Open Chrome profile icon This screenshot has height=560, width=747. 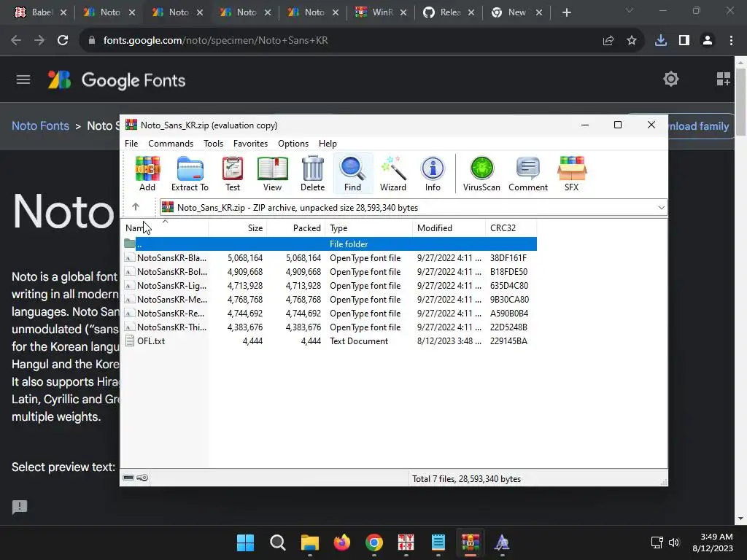[708, 41]
